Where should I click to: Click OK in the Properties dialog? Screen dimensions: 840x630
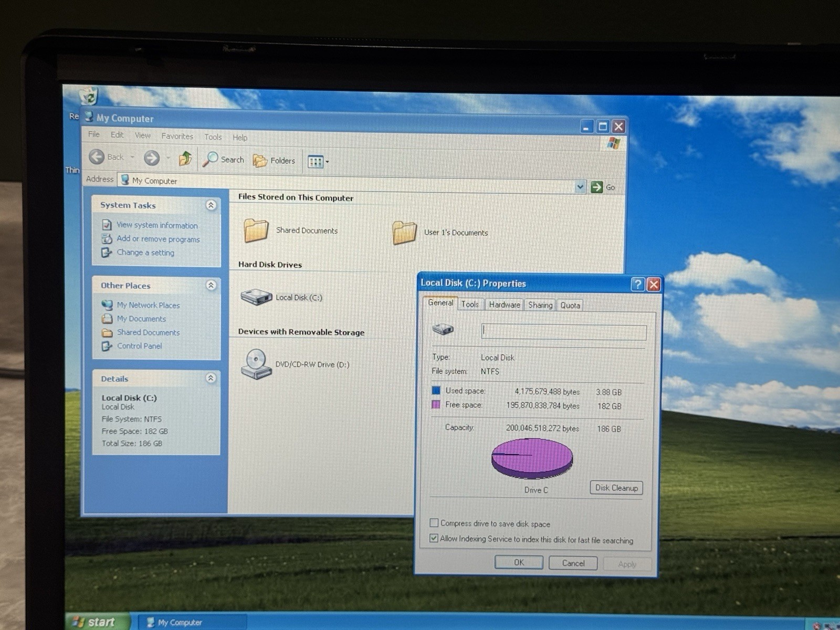pos(519,562)
